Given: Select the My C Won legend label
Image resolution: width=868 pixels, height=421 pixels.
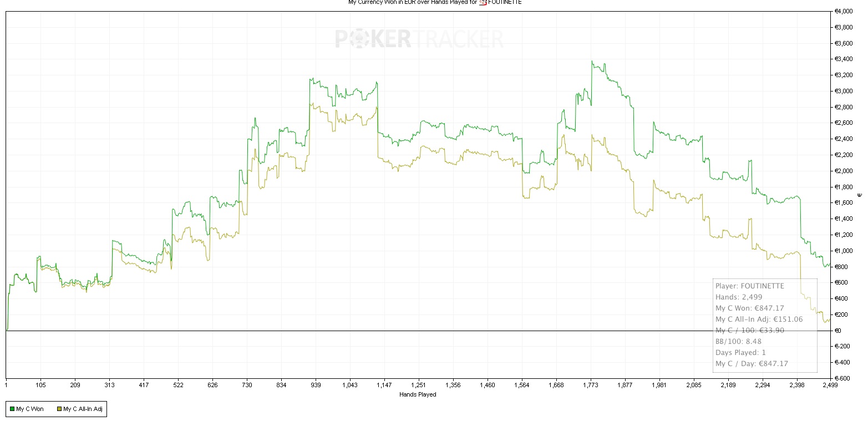Looking at the screenshot, I should (30, 409).
